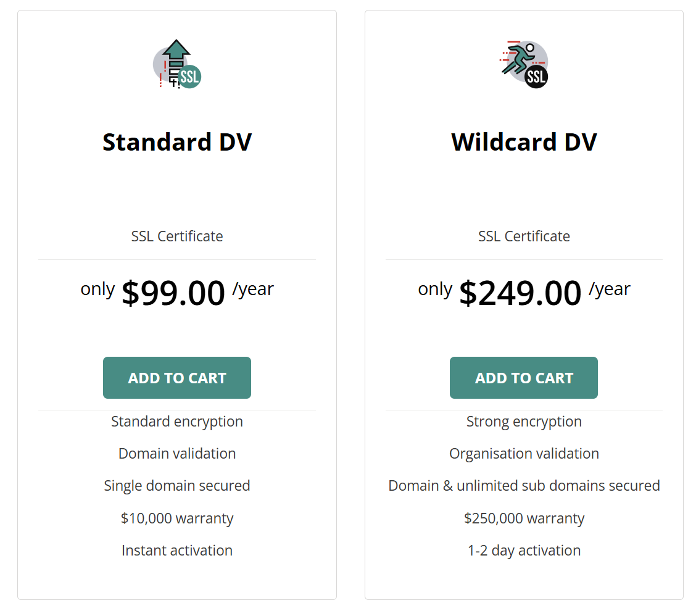Click the $10,000 warranty line
Viewport: 696px width, 616px height.
(177, 518)
